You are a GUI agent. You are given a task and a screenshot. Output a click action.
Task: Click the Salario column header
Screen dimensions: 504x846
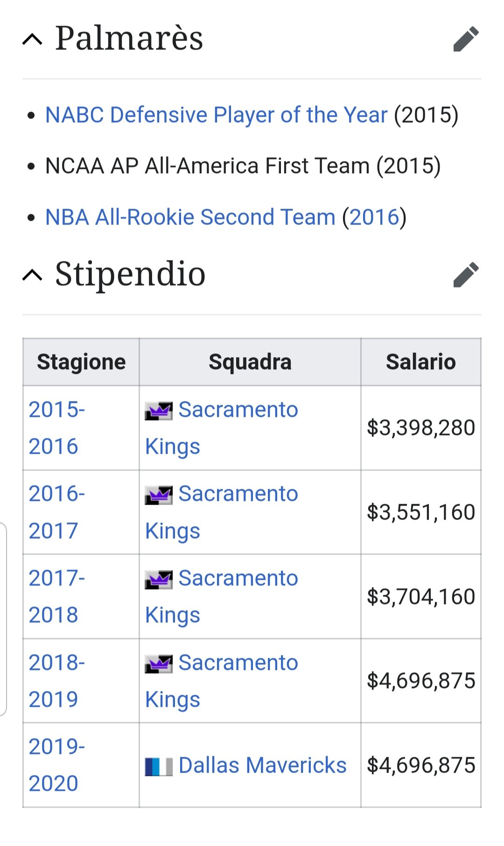point(420,362)
